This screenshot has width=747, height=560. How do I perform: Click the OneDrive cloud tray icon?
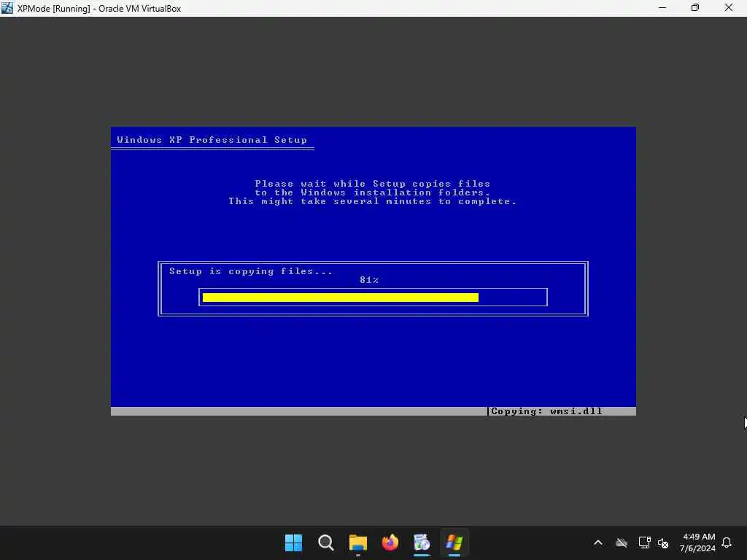622,542
